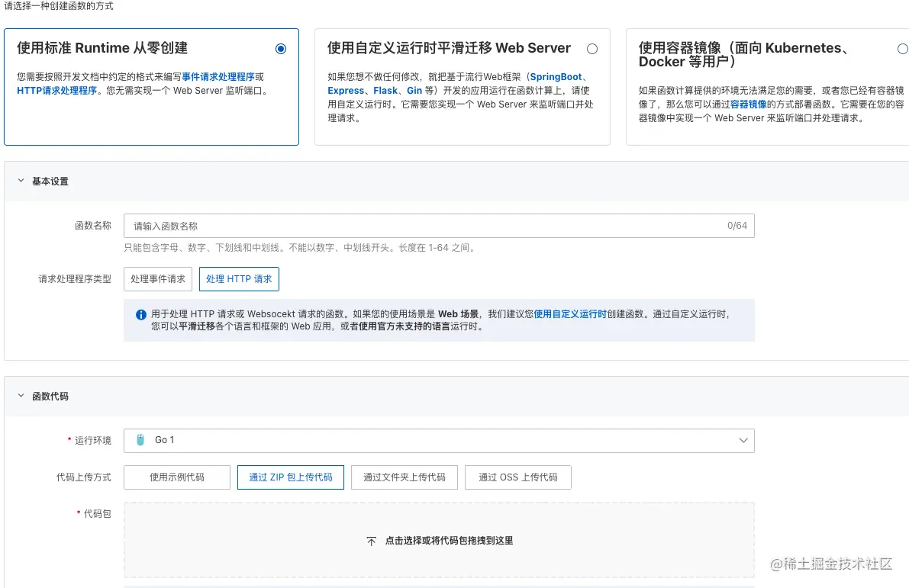Click the code package drop zone
This screenshot has height=588, width=909.
(x=439, y=540)
